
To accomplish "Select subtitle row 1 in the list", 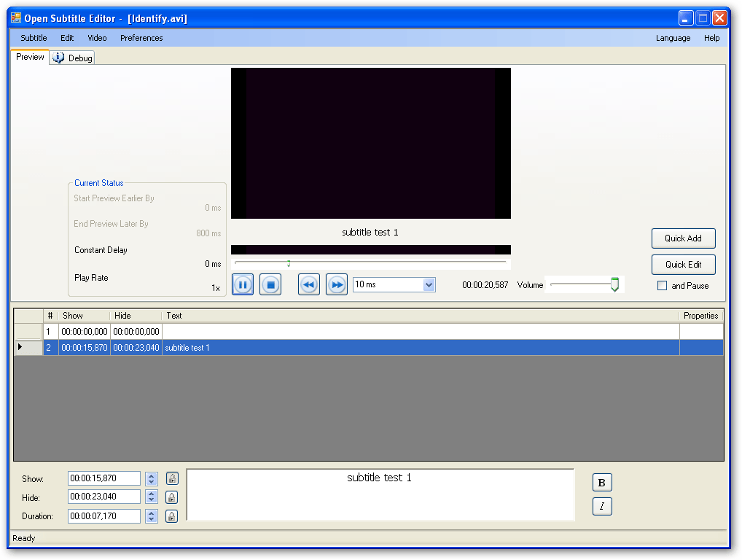I will point(219,331).
